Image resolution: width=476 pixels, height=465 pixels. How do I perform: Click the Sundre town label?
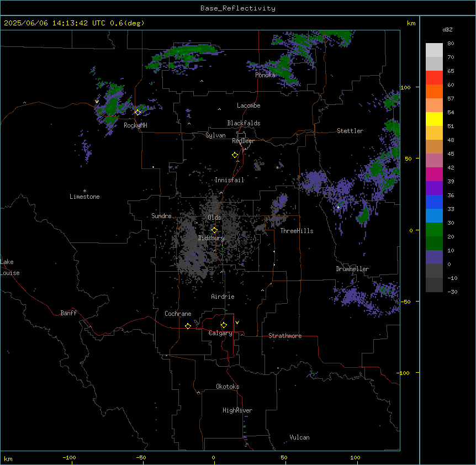click(x=161, y=216)
